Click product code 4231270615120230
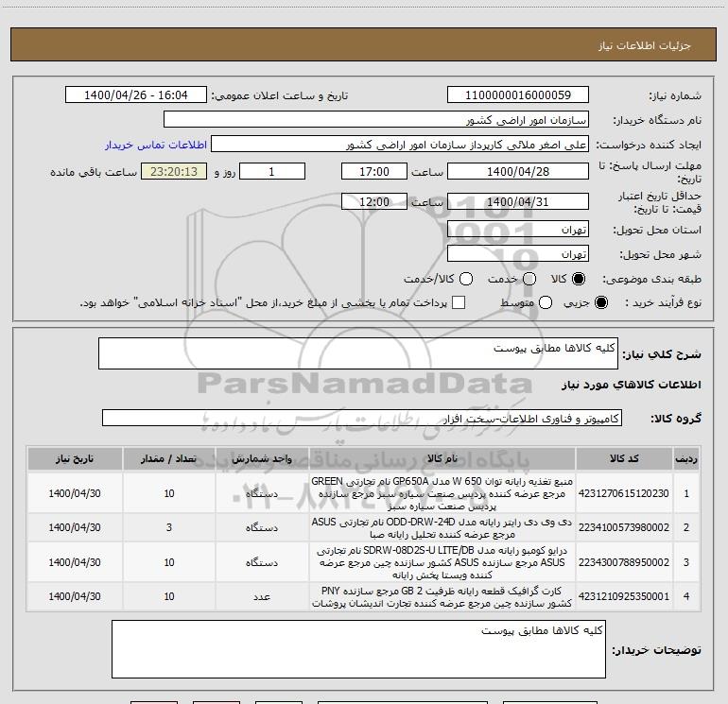This screenshot has width=728, height=704. pyautogui.click(x=624, y=493)
